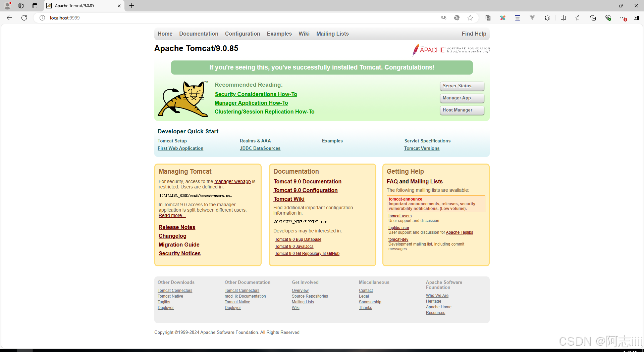Open the Changelog link
This screenshot has width=644, height=352.
(172, 236)
